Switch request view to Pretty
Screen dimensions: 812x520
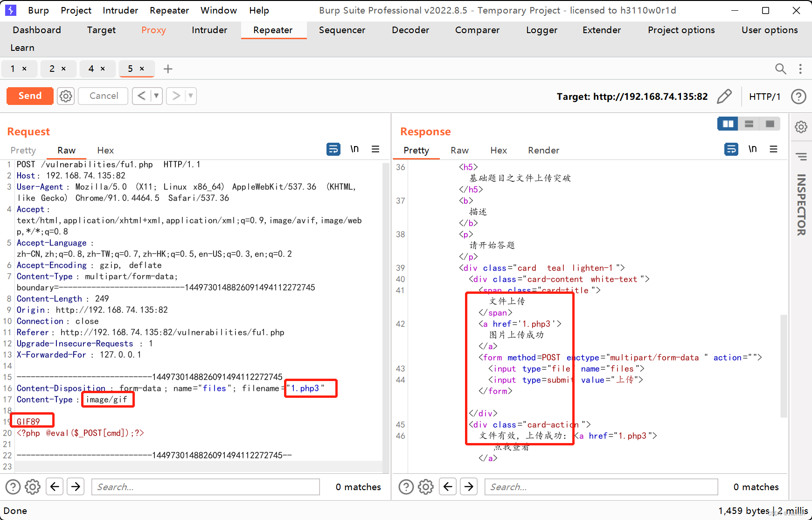pyautogui.click(x=23, y=150)
